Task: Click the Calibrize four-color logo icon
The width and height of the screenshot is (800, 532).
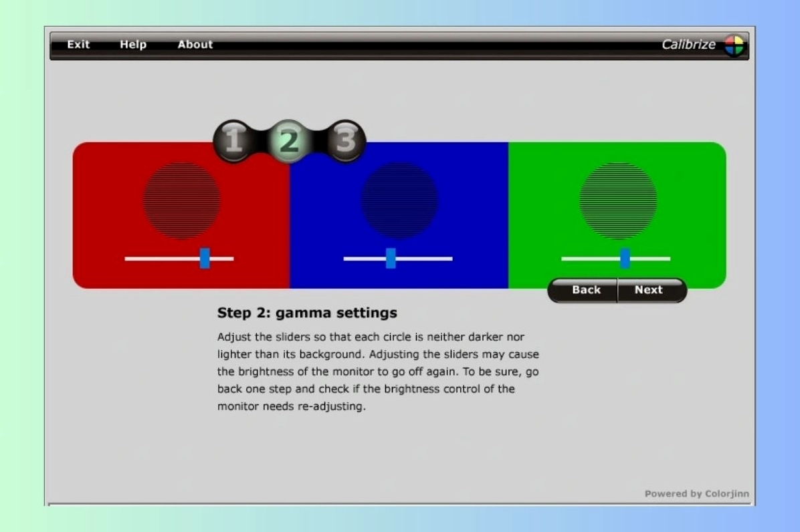Action: click(x=734, y=45)
